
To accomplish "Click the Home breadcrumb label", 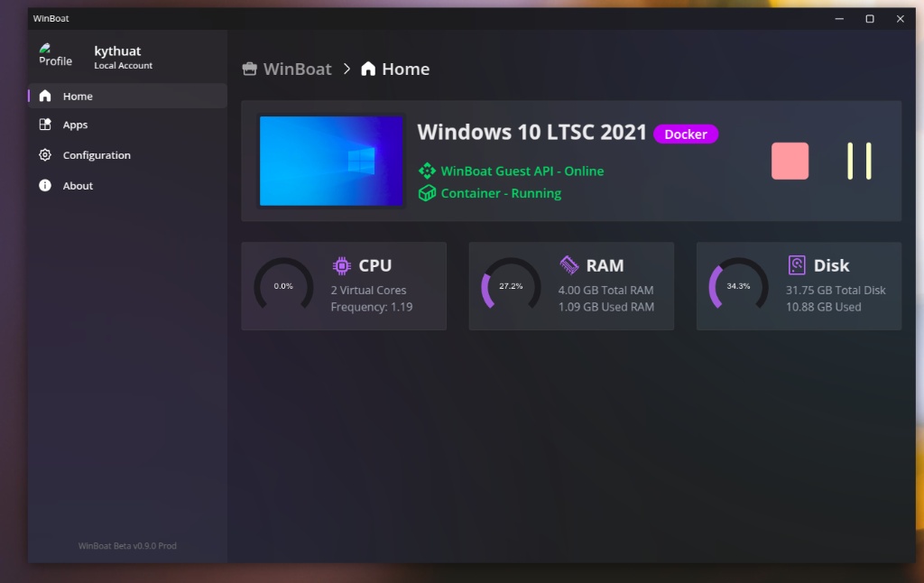I will pos(405,69).
